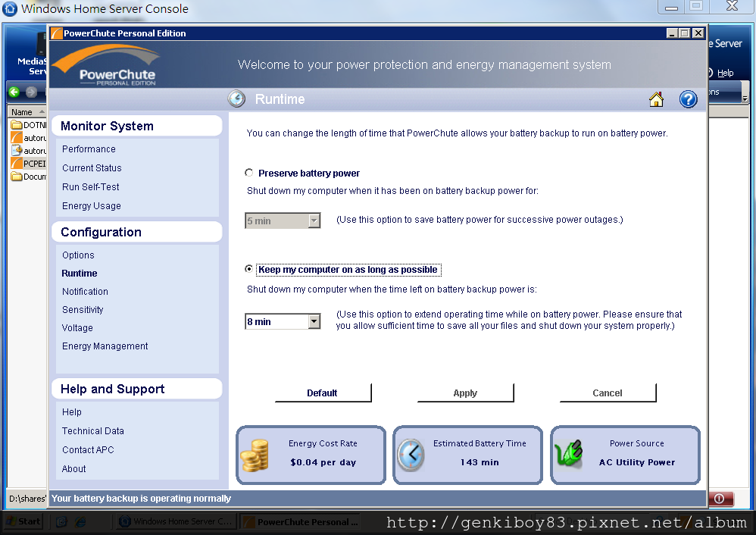Open Current Status page
Image resolution: width=756 pixels, height=535 pixels.
pyautogui.click(x=92, y=168)
